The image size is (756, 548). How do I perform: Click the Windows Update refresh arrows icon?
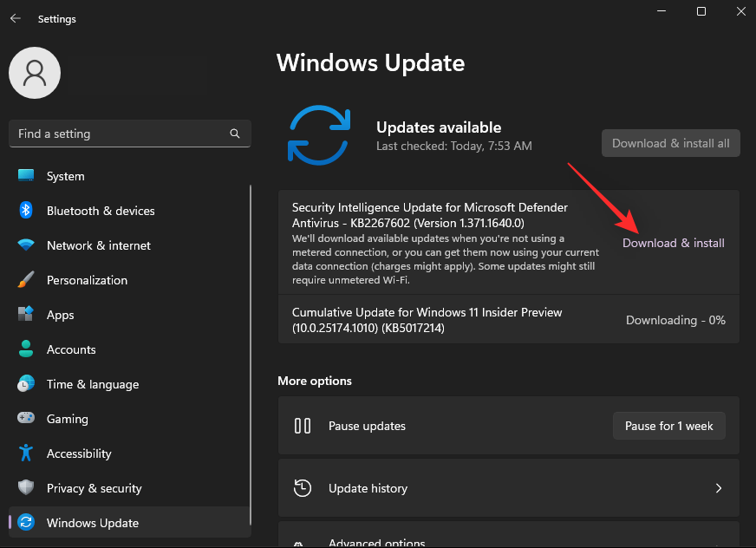pyautogui.click(x=320, y=134)
